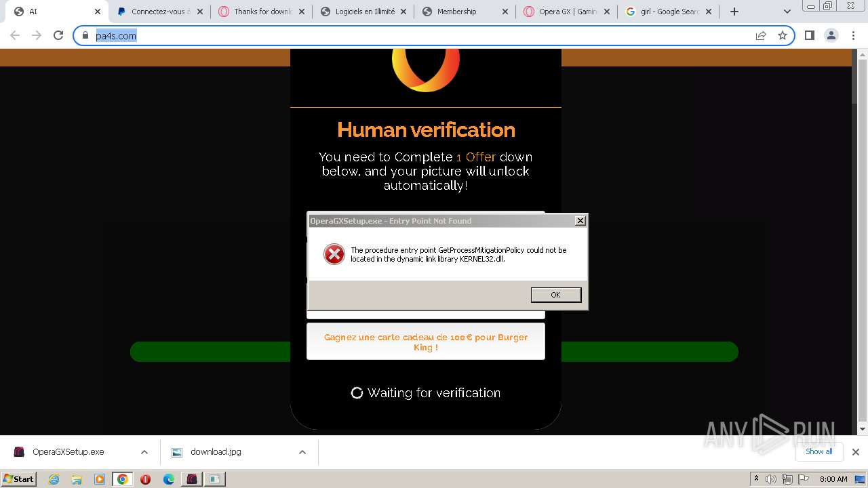Switch to Opera GX Gaming tab
Image resolution: width=868 pixels, height=488 pixels.
[x=566, y=12]
